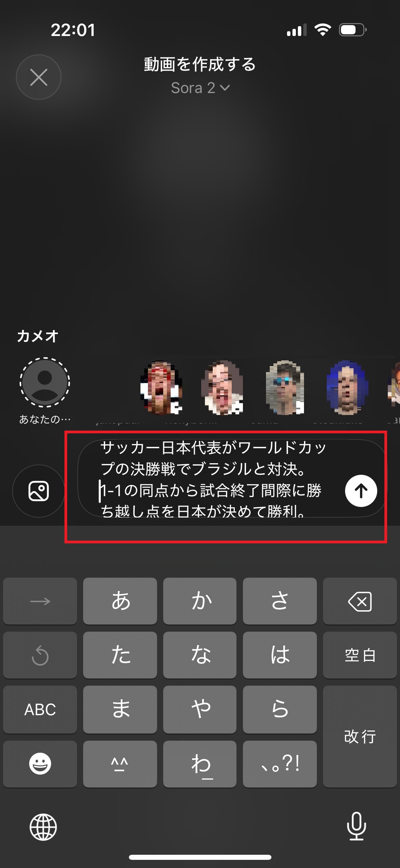Tap the ^_^ kaomoji key
The image size is (400, 868).
(x=120, y=764)
